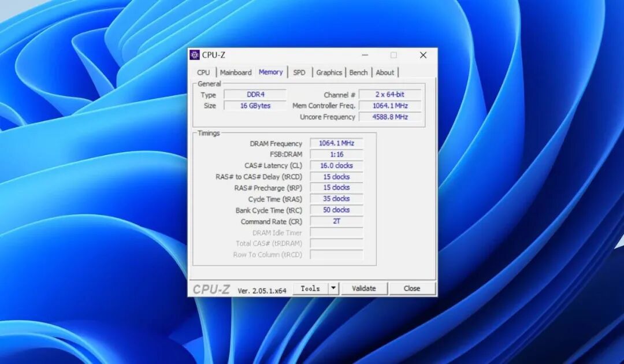
Task: Click the Validate button
Action: 364,289
